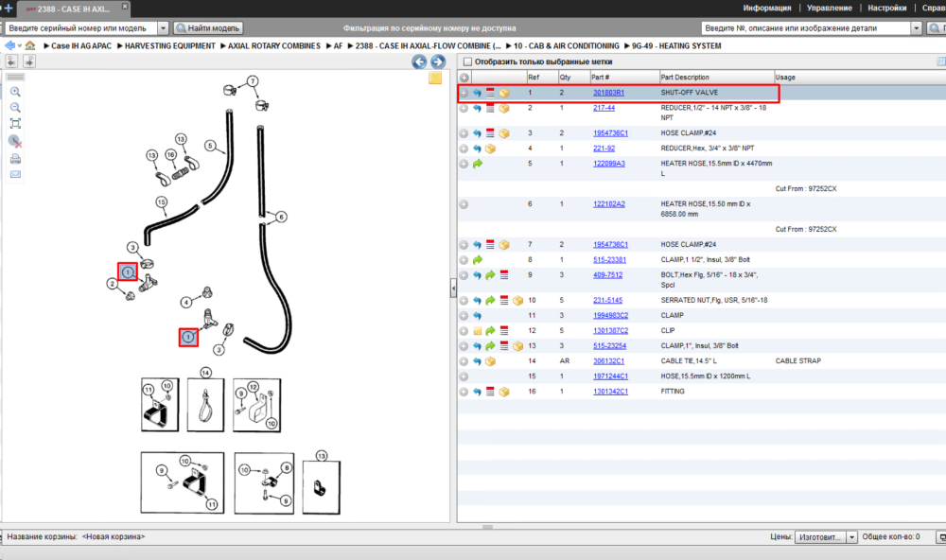Click the grid layout icon above the parts table
This screenshot has height=560, width=946.
(x=940, y=61)
